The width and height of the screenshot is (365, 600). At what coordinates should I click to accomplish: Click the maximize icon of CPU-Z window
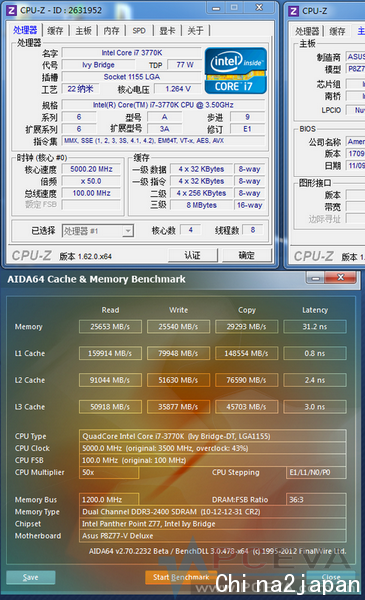click(234, 7)
